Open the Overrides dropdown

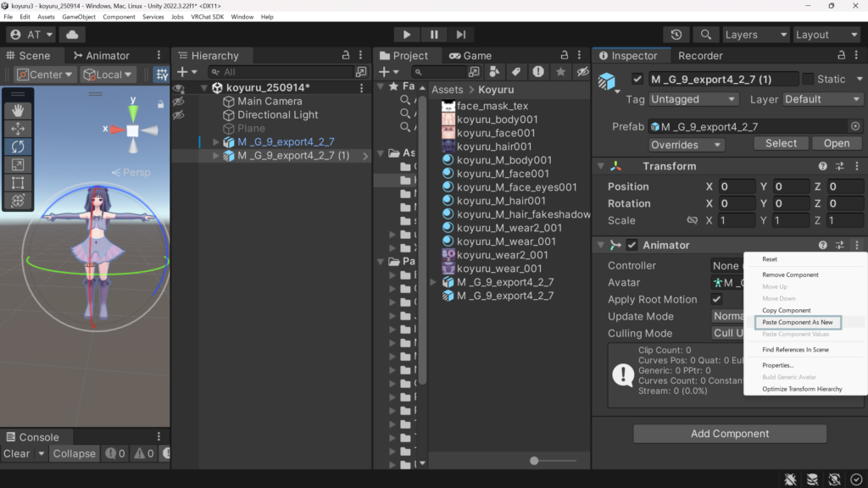686,144
